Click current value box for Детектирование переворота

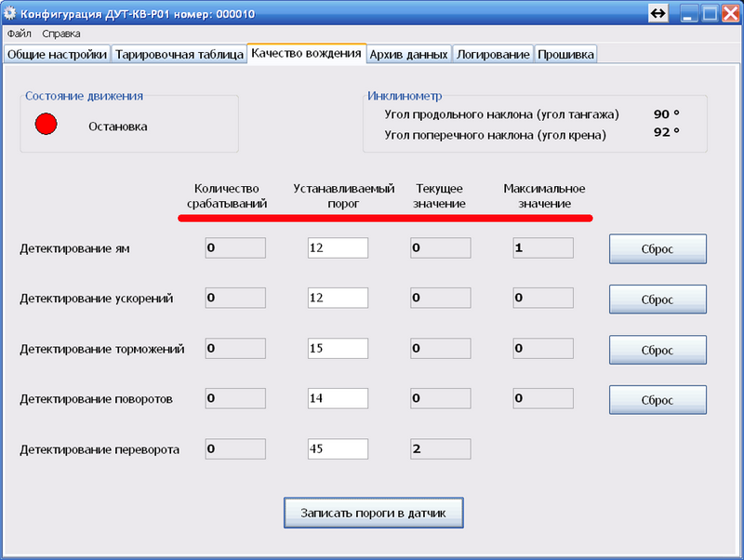click(x=440, y=449)
